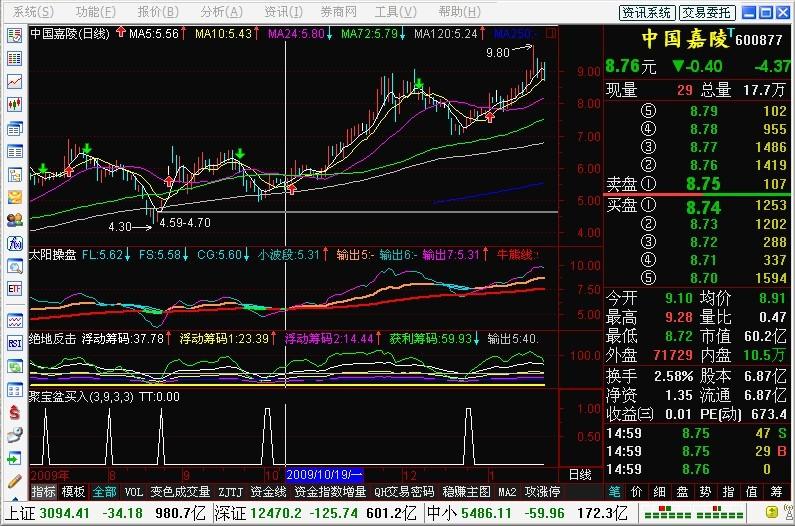Image resolution: width=795 pixels, height=526 pixels.
Task: Switch to the 价 tab in quote panel
Action: [x=637, y=492]
